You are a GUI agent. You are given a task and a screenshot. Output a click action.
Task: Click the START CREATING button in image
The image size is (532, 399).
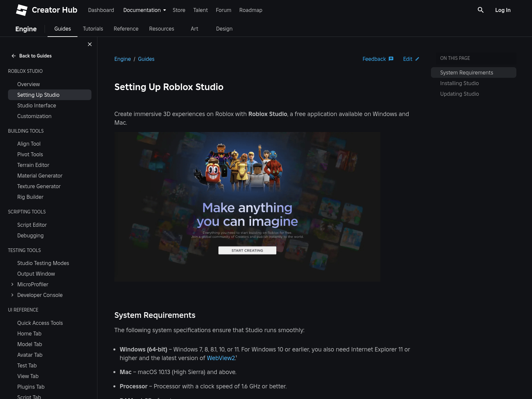click(247, 250)
